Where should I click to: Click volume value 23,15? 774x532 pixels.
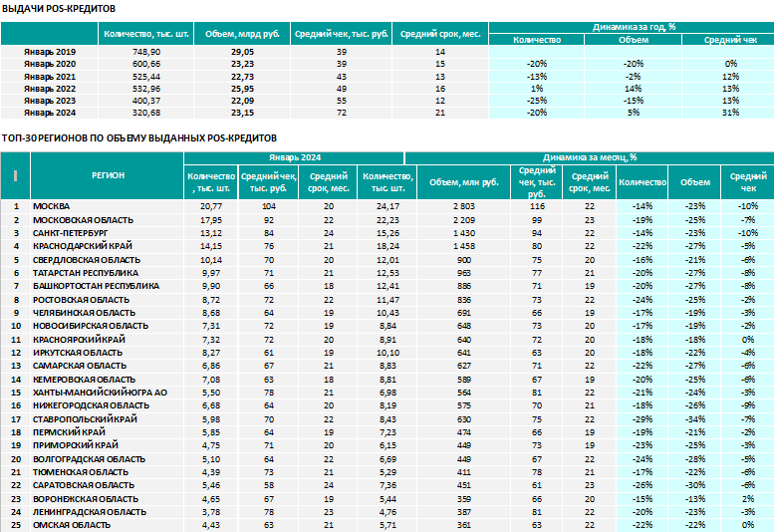(242, 113)
